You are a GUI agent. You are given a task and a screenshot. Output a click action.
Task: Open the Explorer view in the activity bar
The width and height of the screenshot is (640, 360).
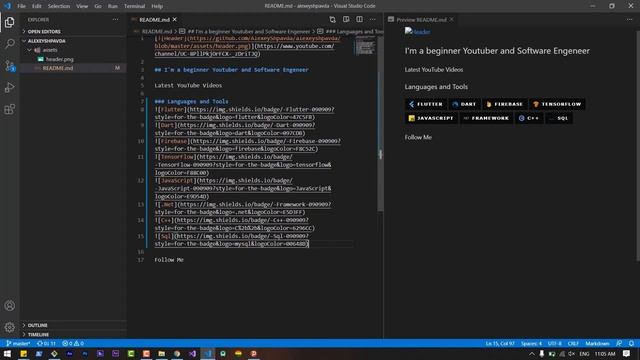10,22
